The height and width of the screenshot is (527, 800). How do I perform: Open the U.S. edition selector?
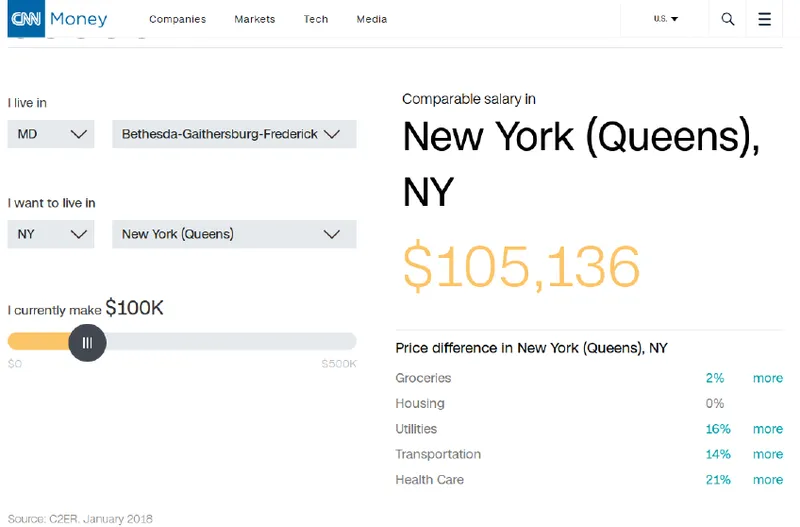point(666,19)
